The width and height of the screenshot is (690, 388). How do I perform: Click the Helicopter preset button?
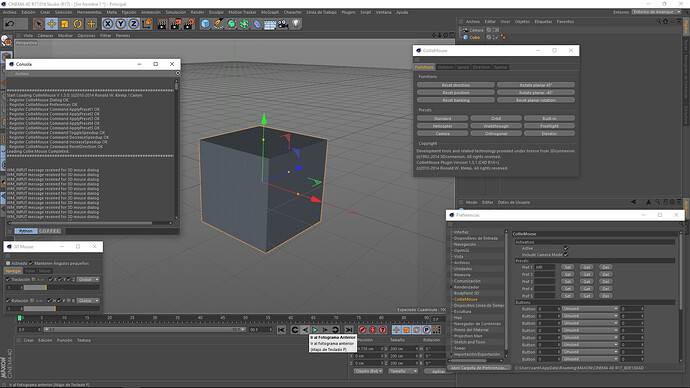tap(442, 126)
